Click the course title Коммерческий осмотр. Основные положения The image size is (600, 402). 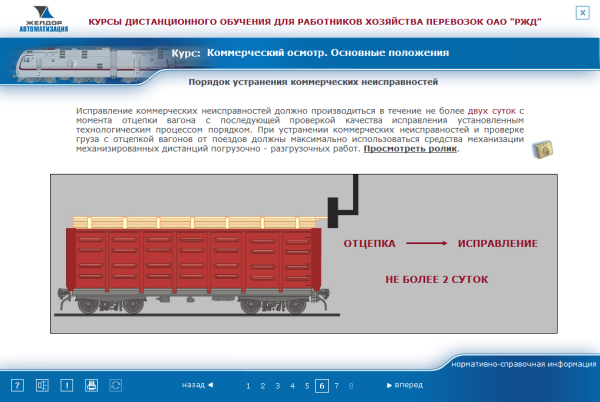(x=328, y=53)
